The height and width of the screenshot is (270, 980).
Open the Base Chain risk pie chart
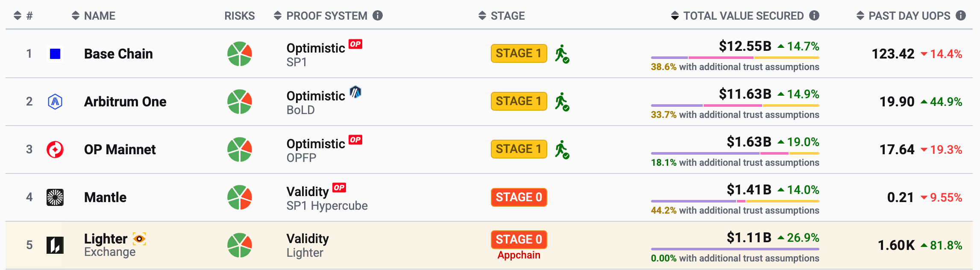pos(240,54)
